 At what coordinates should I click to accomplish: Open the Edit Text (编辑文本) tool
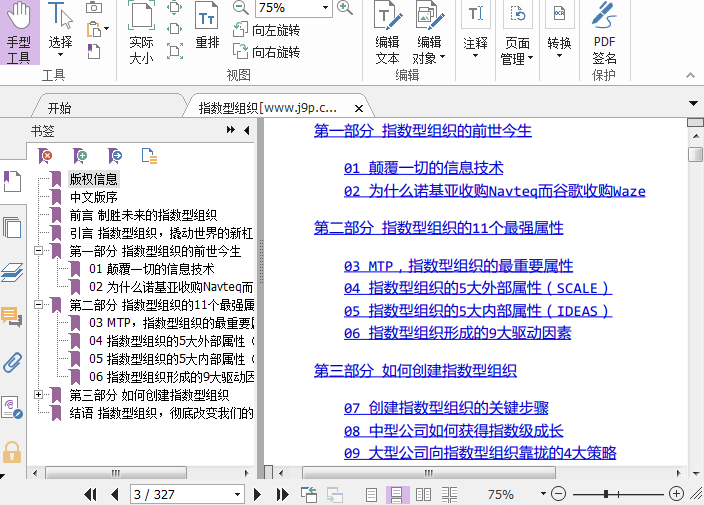[387, 33]
